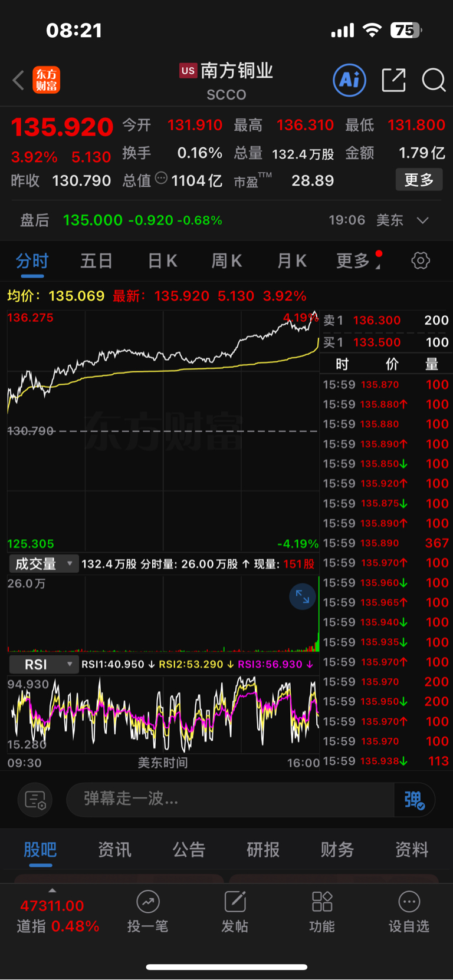Go back with the left arrow
The height and width of the screenshot is (980, 453).
pyautogui.click(x=18, y=80)
